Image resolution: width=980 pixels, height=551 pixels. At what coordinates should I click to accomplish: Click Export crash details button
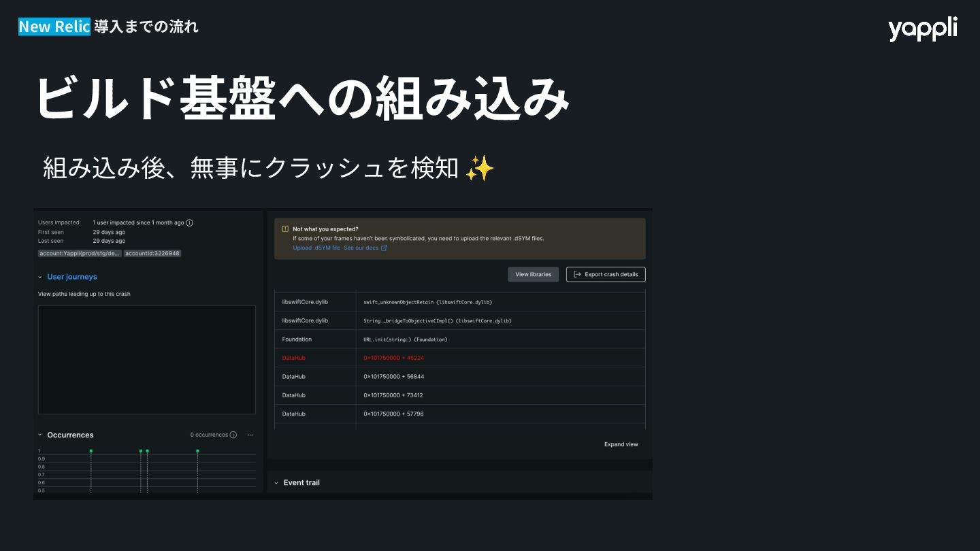606,274
